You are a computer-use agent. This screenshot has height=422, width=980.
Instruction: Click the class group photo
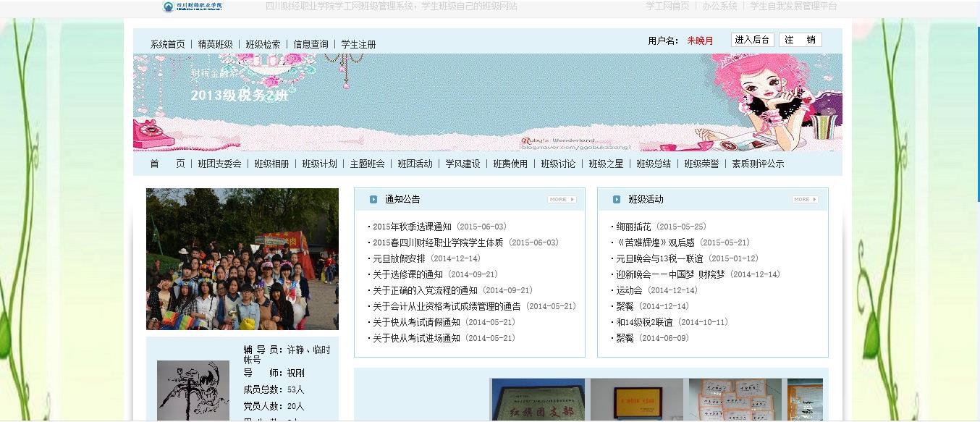click(242, 258)
